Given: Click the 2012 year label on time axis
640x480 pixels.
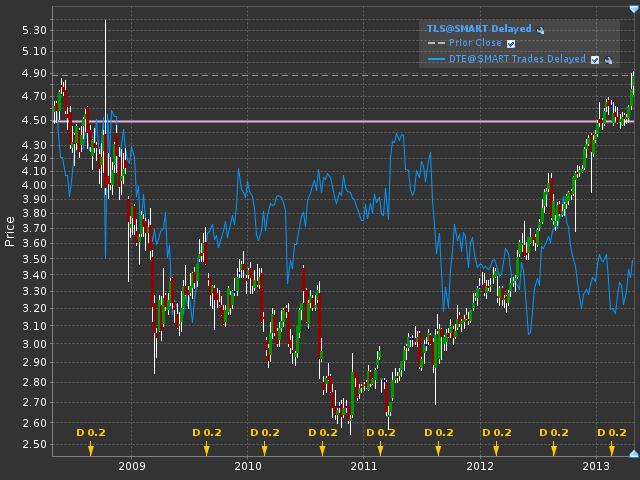Looking at the screenshot, I should tap(480, 466).
